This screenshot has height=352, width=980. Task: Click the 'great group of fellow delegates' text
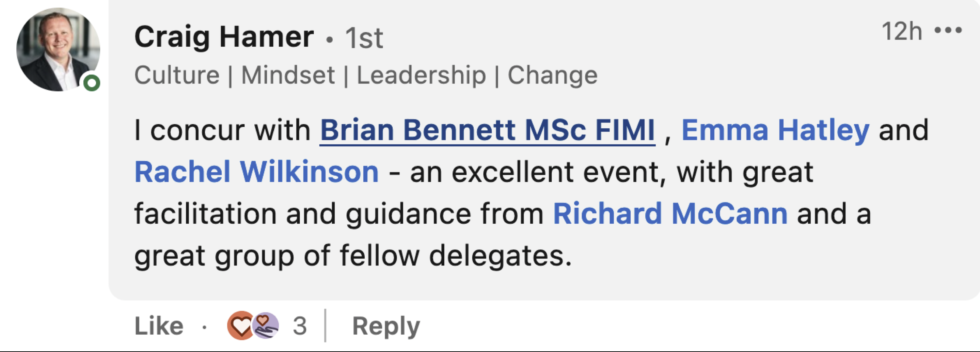pyautogui.click(x=353, y=256)
